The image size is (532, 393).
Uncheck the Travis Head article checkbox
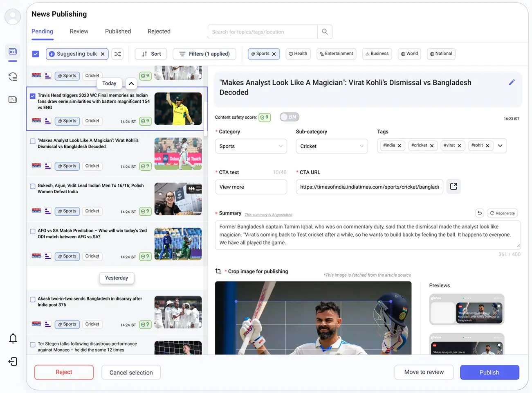click(x=33, y=96)
